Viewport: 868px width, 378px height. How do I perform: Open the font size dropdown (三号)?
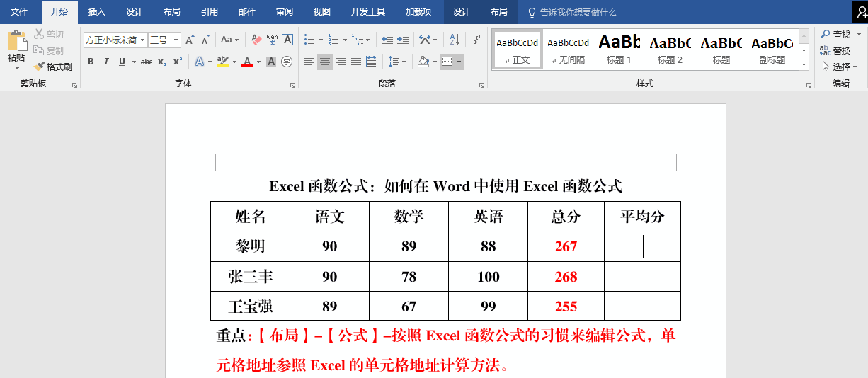(176, 40)
